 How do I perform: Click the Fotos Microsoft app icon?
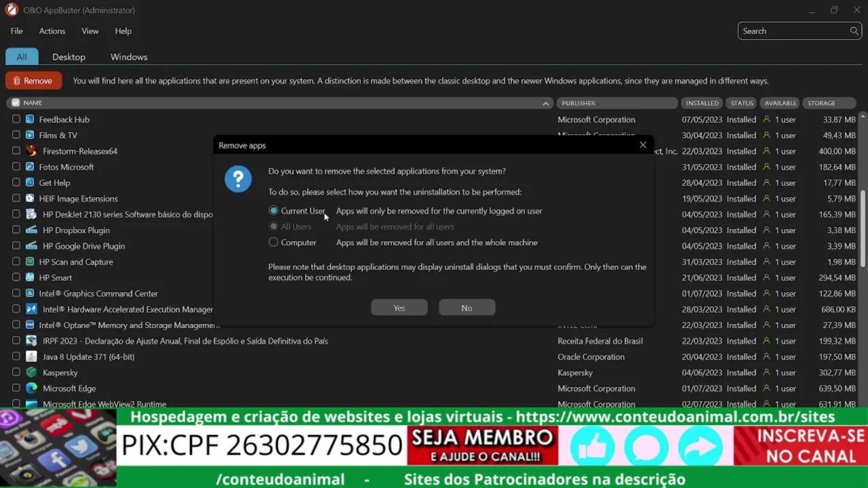tap(30, 167)
